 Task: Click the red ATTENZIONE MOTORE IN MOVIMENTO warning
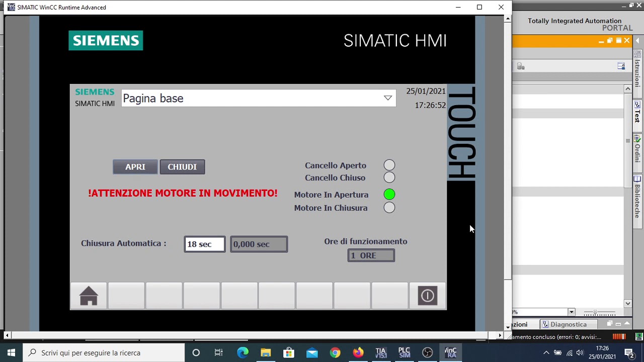coord(183,193)
